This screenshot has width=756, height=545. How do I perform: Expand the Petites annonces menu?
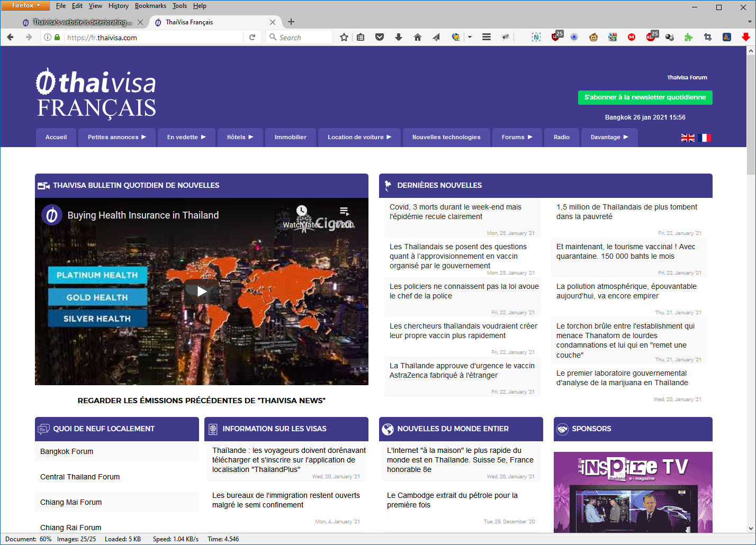click(x=117, y=137)
